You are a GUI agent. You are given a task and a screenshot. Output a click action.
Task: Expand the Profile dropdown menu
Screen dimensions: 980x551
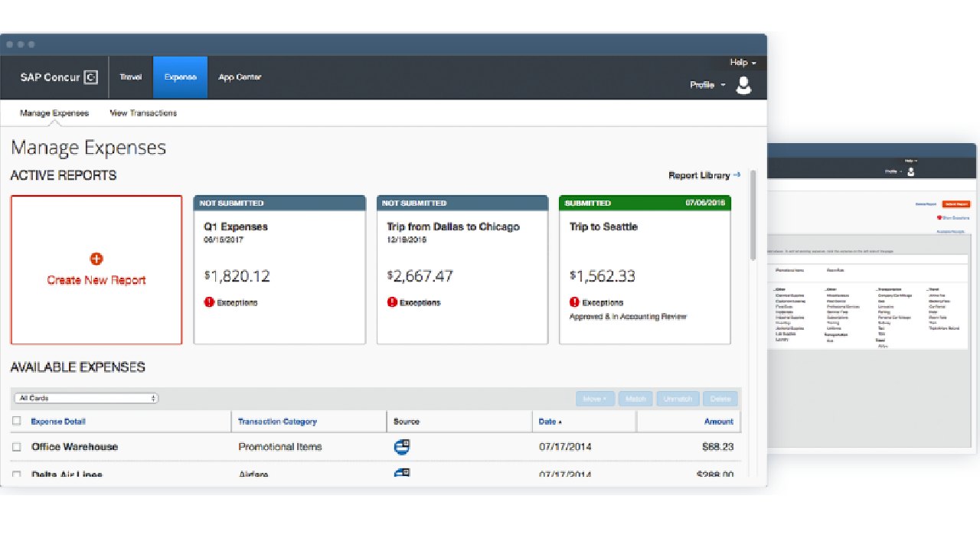[707, 85]
